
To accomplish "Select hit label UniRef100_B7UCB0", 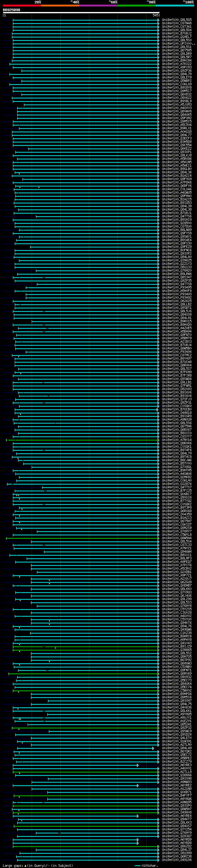I will (177, 410).
